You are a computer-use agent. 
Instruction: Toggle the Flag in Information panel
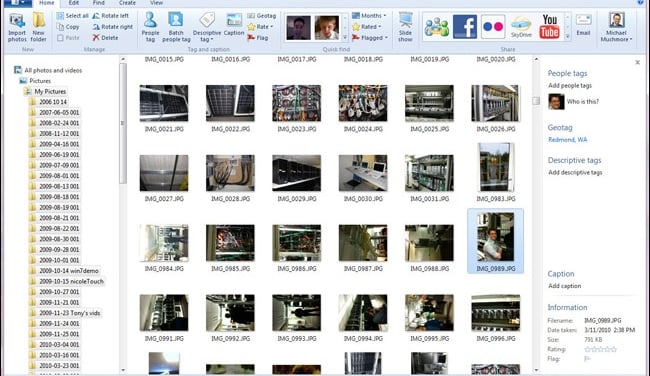pyautogui.click(x=587, y=359)
